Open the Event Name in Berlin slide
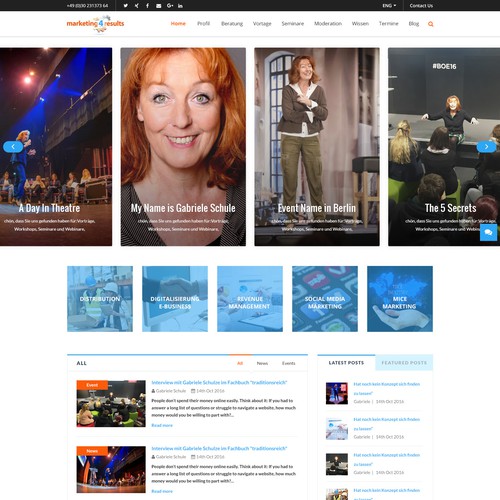 click(317, 147)
